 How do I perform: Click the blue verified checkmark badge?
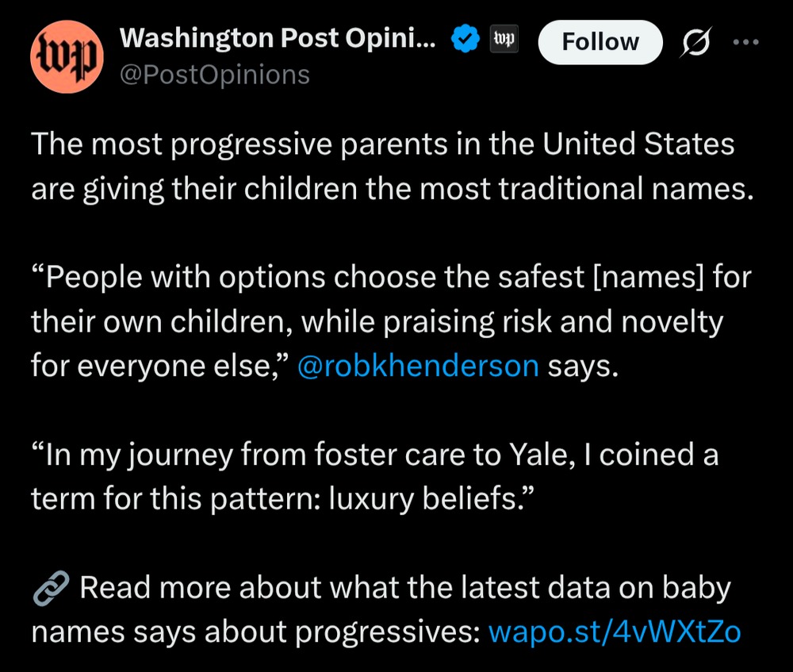pyautogui.click(x=465, y=38)
